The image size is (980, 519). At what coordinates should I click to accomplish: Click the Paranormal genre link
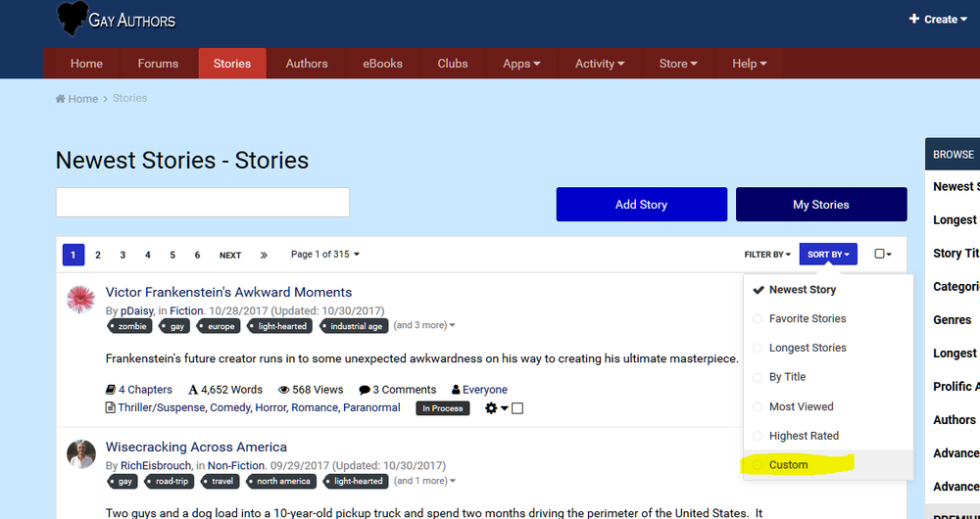point(371,407)
